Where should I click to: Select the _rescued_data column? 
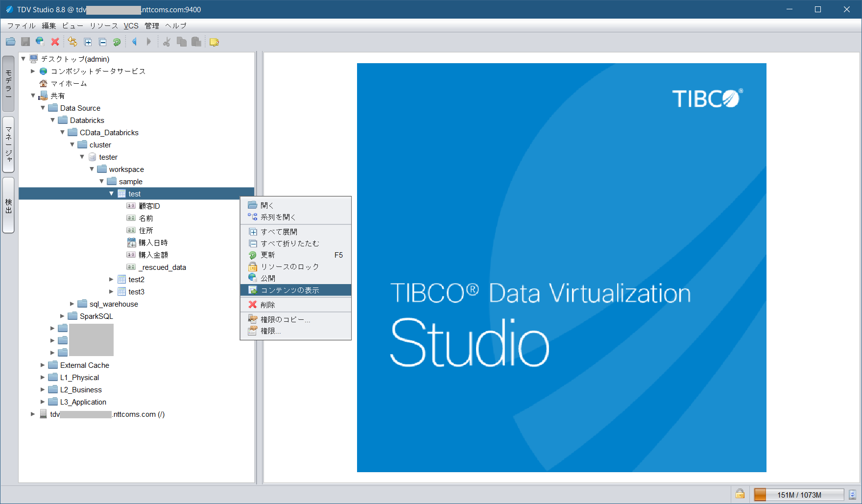coord(162,267)
